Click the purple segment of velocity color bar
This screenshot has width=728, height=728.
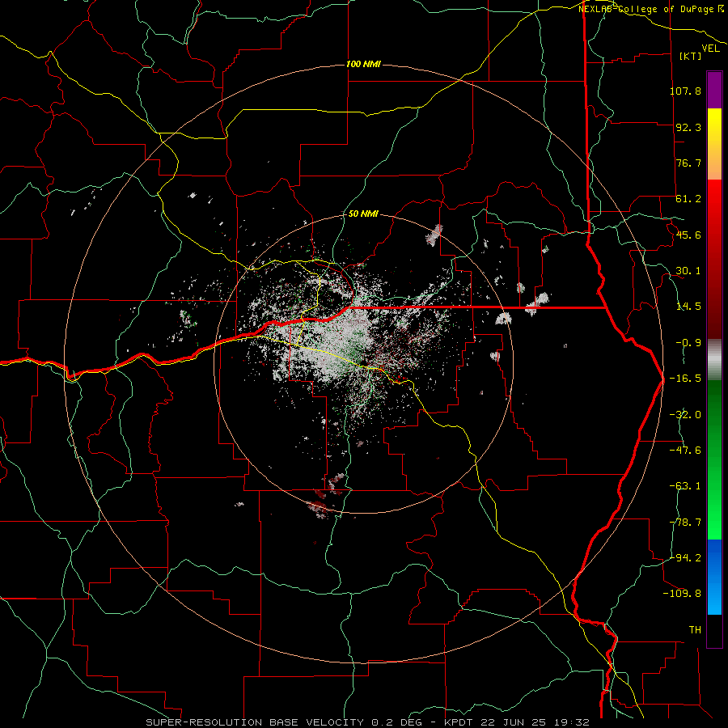click(x=714, y=90)
